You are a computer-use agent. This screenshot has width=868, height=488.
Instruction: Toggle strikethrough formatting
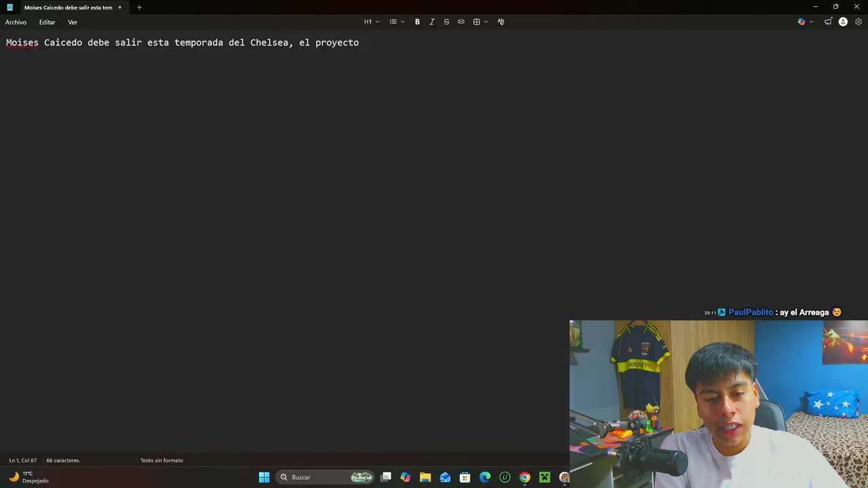tap(446, 22)
